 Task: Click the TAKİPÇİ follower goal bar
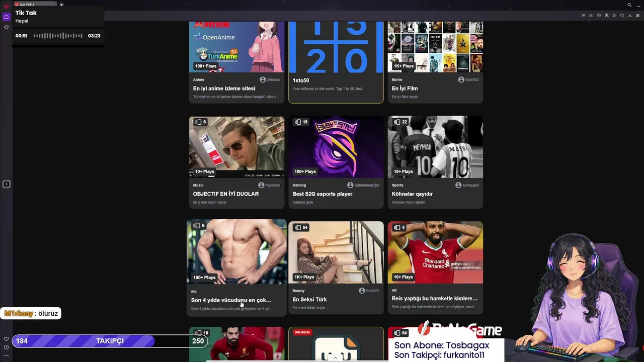(x=110, y=341)
